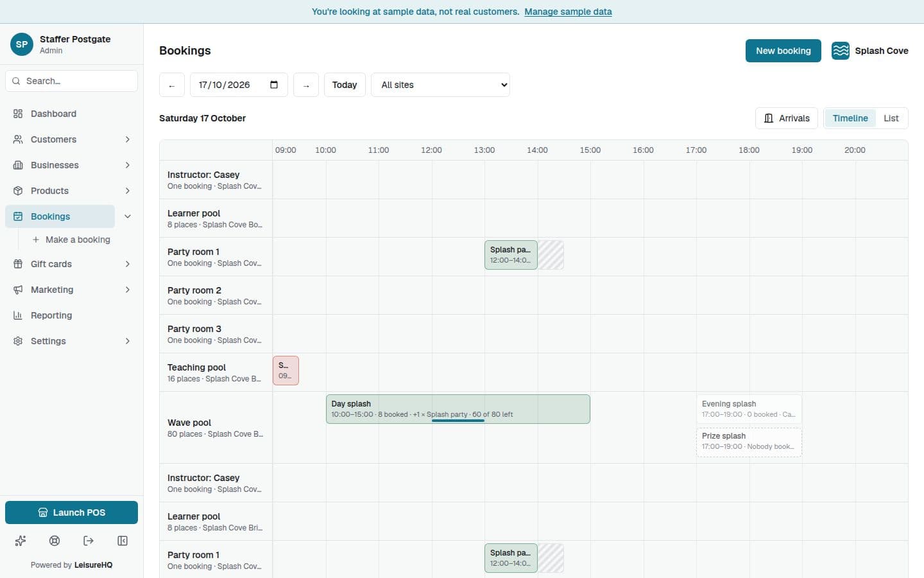Image resolution: width=924 pixels, height=578 pixels.
Task: Click the Reporting chart icon
Action: click(x=18, y=315)
